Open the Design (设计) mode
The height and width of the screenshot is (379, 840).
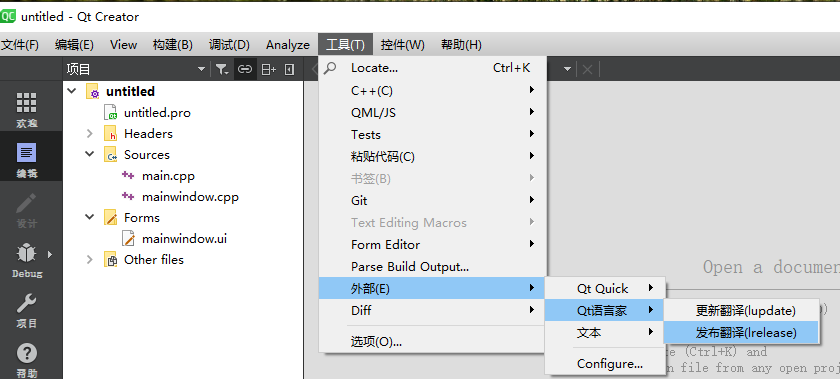click(x=27, y=210)
